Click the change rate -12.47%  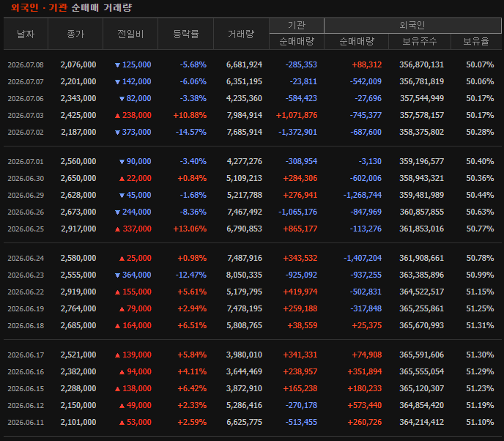(x=191, y=275)
